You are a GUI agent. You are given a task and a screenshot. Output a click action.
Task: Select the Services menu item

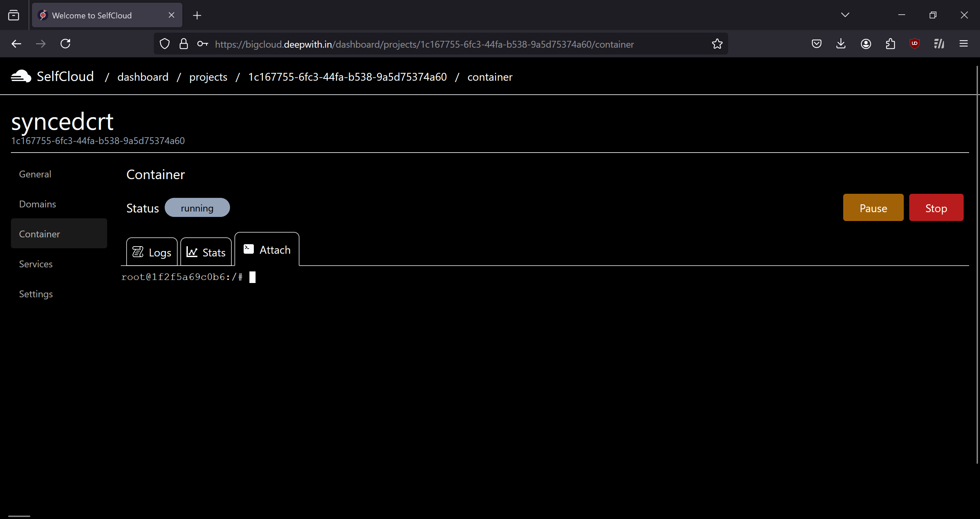(35, 264)
